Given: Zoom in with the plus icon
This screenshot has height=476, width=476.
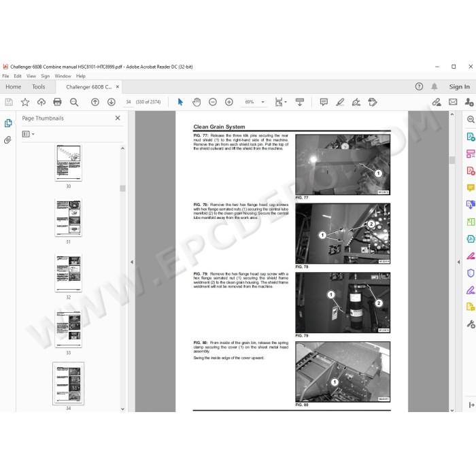Looking at the screenshot, I should pyautogui.click(x=229, y=102).
